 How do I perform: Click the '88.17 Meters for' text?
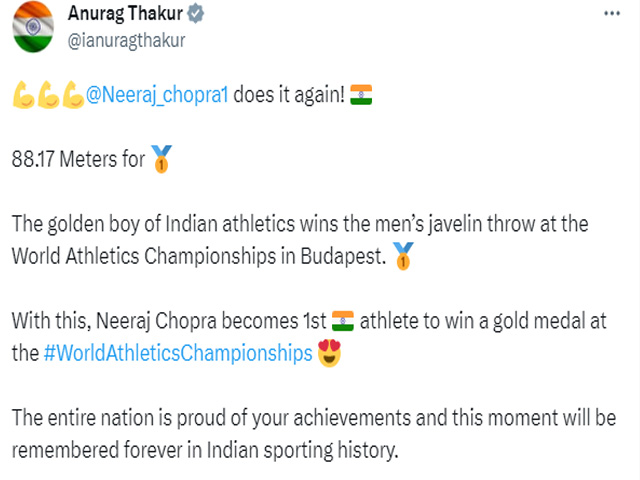click(78, 159)
